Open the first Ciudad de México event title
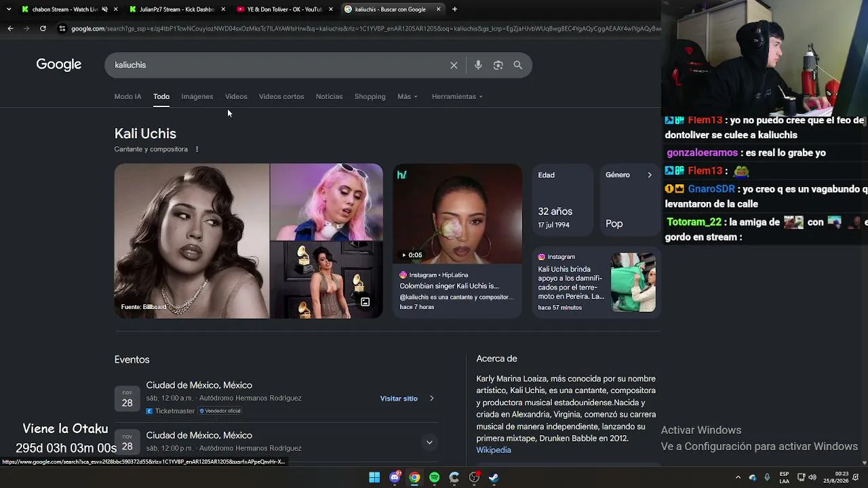Image resolution: width=868 pixels, height=488 pixels. (x=199, y=385)
